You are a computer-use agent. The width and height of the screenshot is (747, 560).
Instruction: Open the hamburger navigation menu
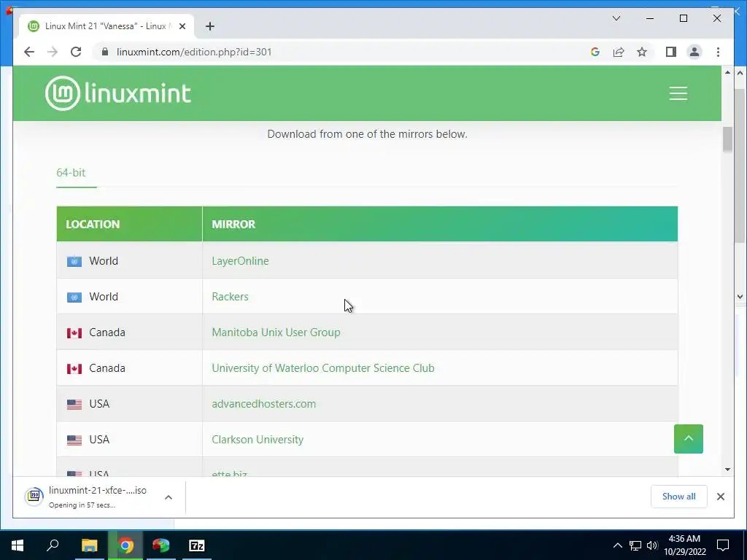click(x=678, y=93)
